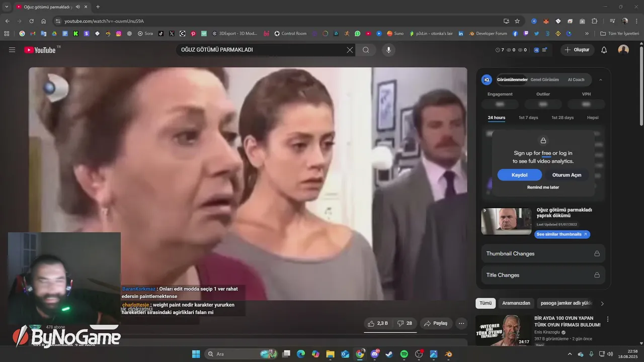This screenshot has width=644, height=362.
Task: Open the vidIQ logo in analytics panel
Action: coord(487,79)
